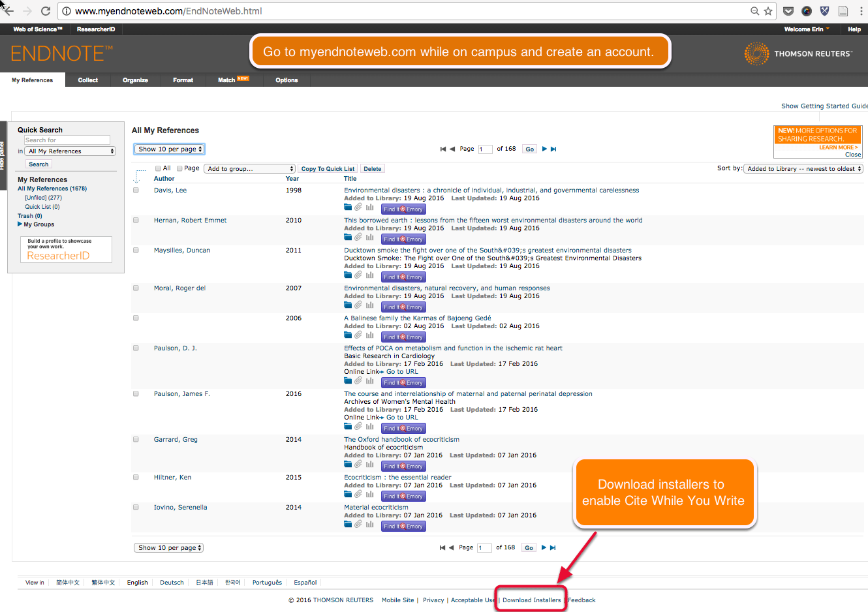This screenshot has width=868, height=612.
Task: Open the Add to group dropdown
Action: click(250, 169)
